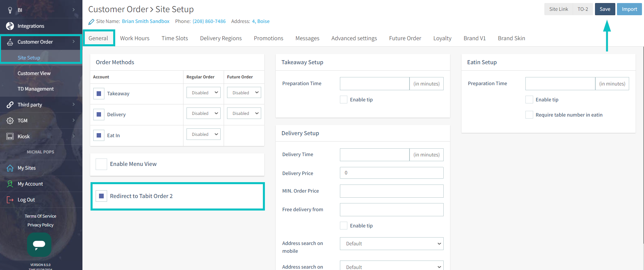Check Enable tip in Eatin Setup
The height and width of the screenshot is (270, 644).
pyautogui.click(x=529, y=100)
